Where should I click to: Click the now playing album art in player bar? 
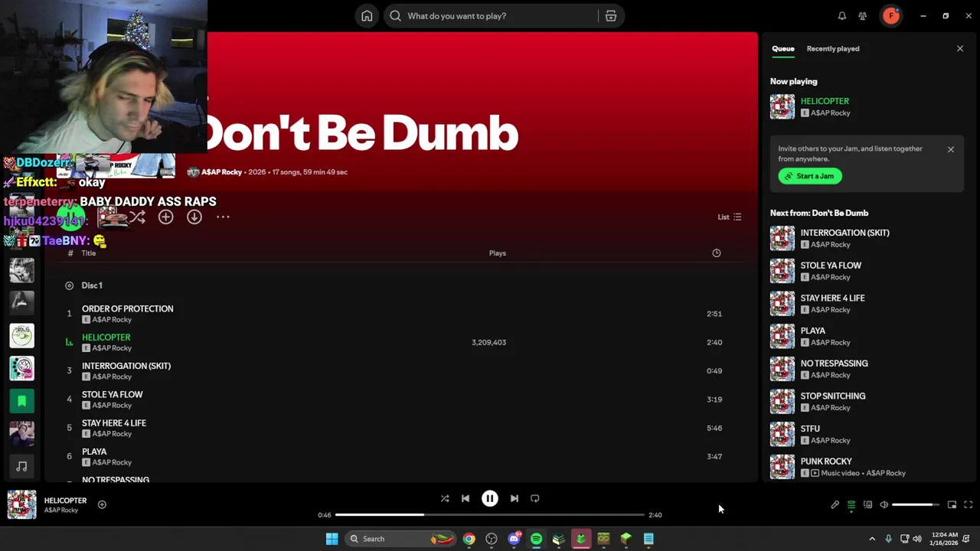point(21,504)
